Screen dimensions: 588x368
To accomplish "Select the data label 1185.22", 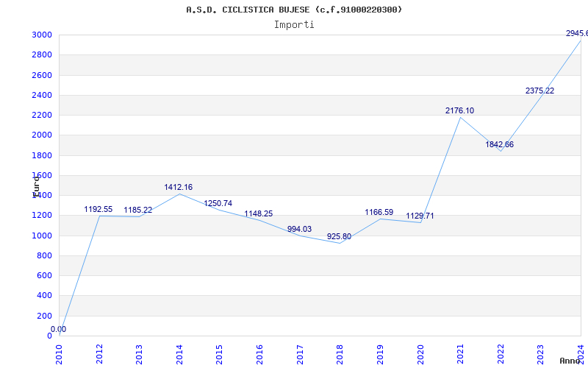I will click(x=138, y=210).
